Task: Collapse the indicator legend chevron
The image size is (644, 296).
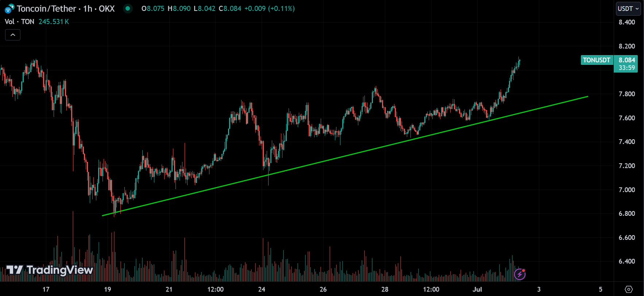Action: click(x=13, y=35)
